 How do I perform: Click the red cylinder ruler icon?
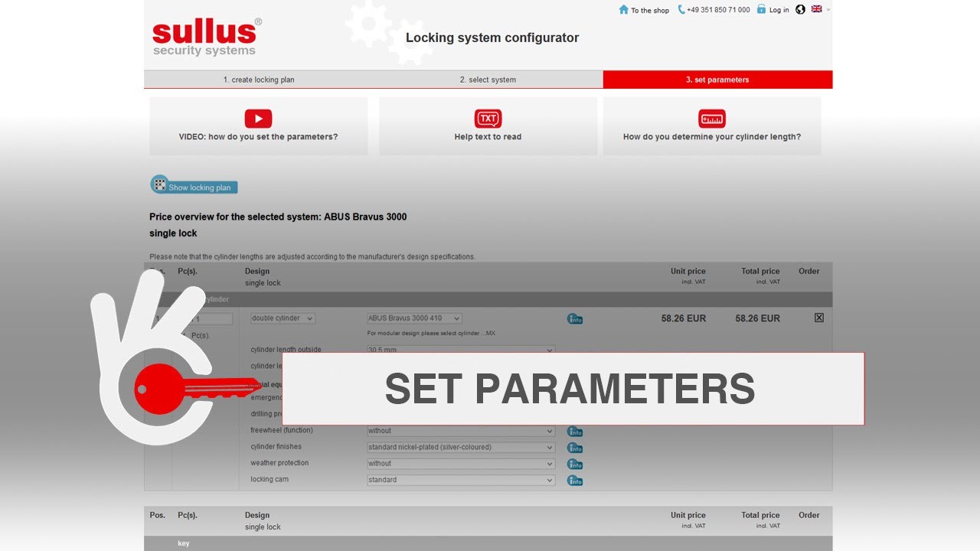pyautogui.click(x=711, y=119)
